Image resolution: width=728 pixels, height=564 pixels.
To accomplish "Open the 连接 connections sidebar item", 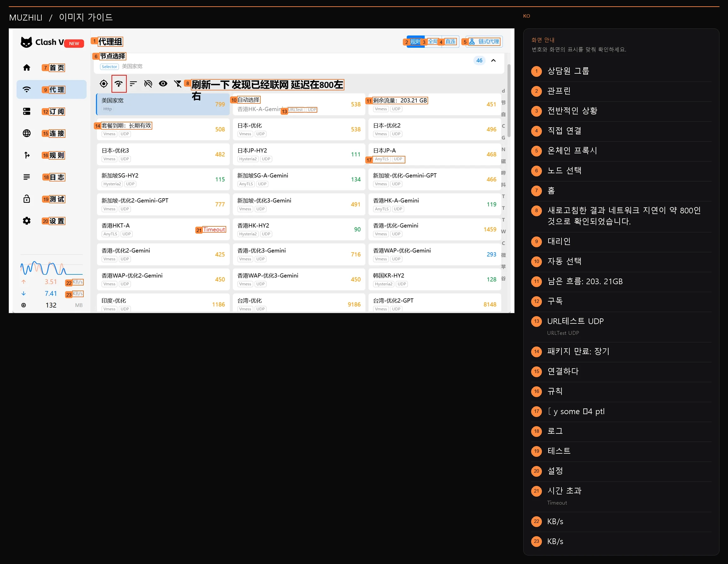I will pyautogui.click(x=51, y=133).
